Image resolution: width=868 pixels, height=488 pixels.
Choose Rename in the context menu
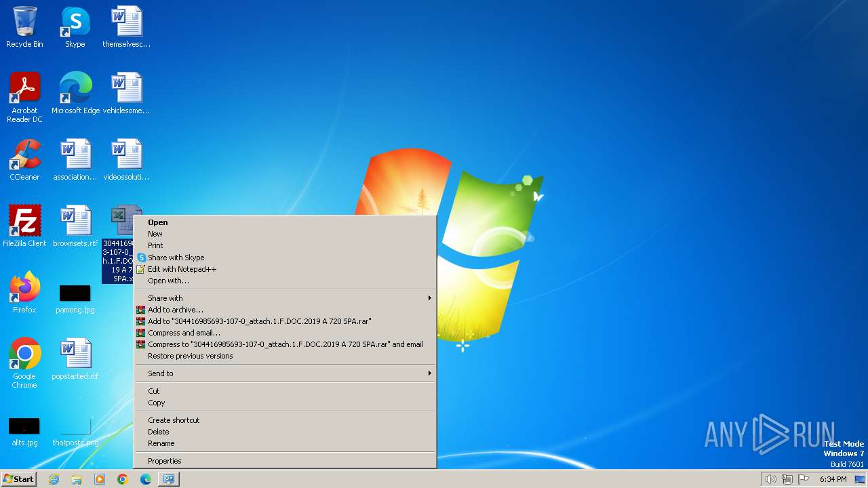click(285, 443)
